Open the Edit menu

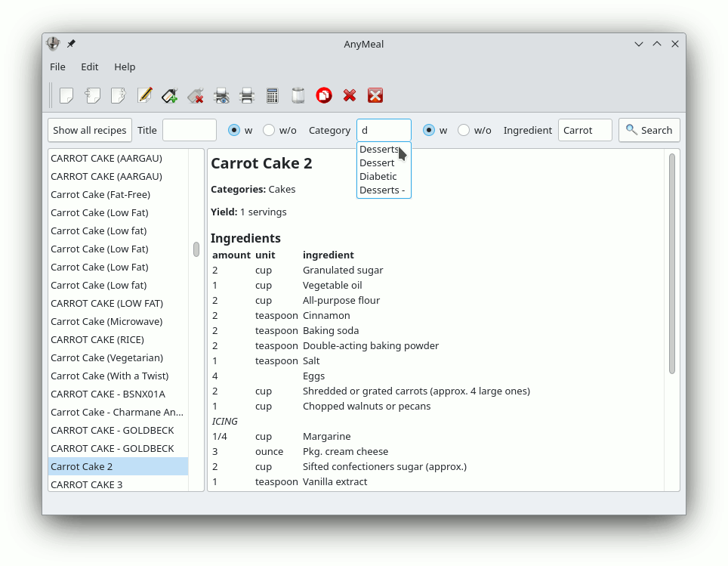click(90, 66)
